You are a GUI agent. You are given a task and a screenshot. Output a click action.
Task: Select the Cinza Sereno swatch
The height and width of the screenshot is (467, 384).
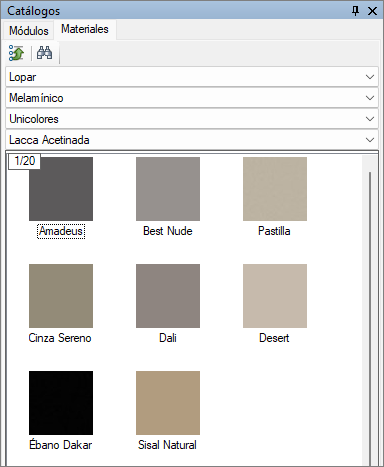click(61, 296)
